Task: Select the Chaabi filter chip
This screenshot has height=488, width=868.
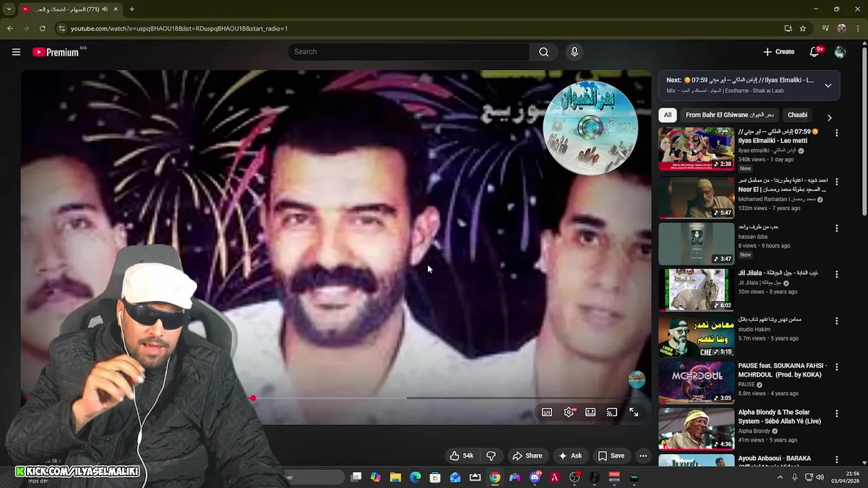Action: (797, 115)
